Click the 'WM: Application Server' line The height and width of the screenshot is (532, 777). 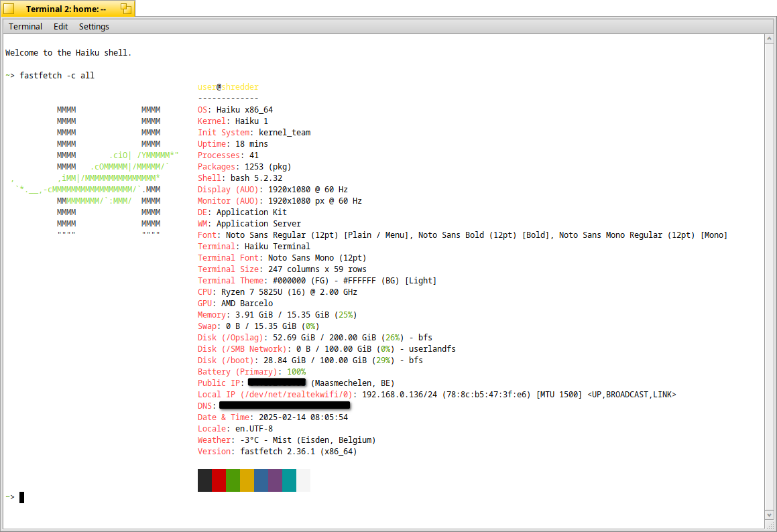[x=249, y=223]
